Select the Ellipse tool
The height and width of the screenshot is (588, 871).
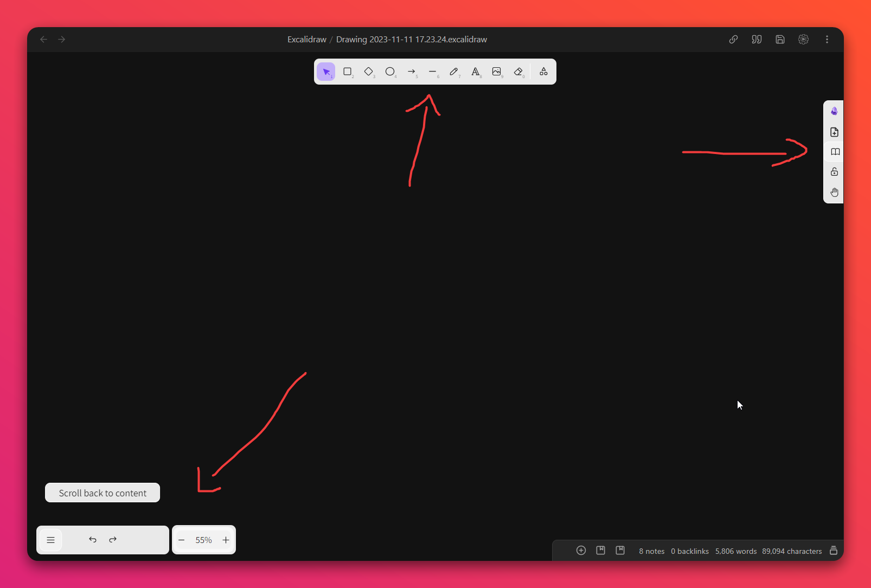[390, 72]
